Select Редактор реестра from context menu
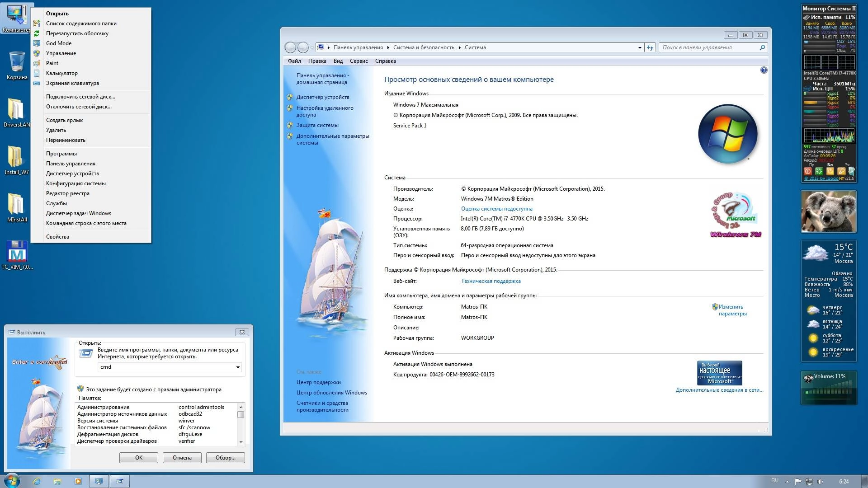The image size is (868, 488). tap(91, 193)
